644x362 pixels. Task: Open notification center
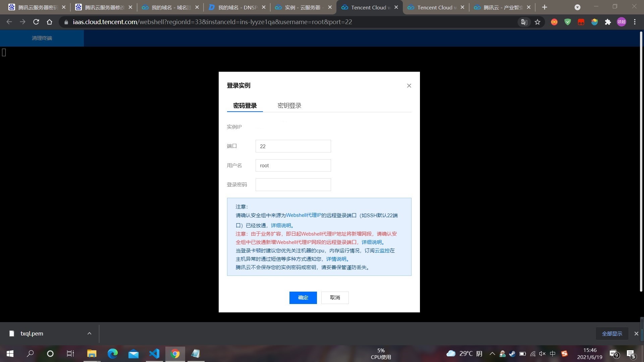coord(631,354)
